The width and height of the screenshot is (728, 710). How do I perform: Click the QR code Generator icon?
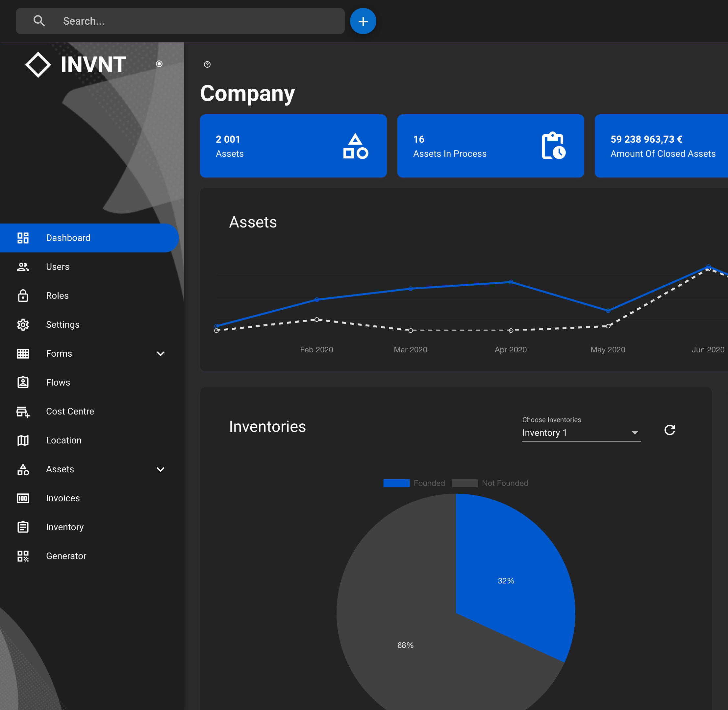[x=23, y=556]
